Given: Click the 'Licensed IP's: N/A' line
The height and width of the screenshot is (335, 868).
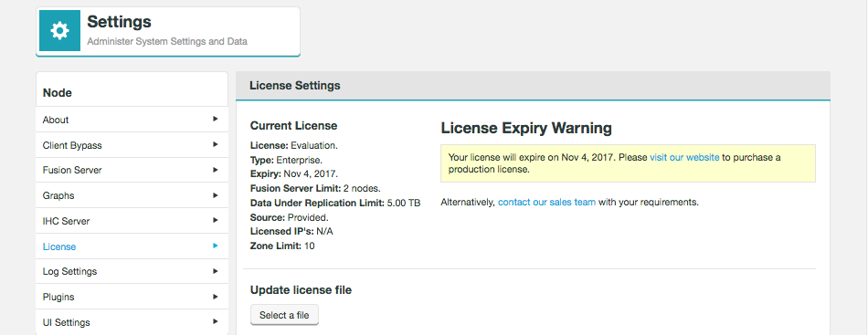Looking at the screenshot, I should pyautogui.click(x=291, y=232).
